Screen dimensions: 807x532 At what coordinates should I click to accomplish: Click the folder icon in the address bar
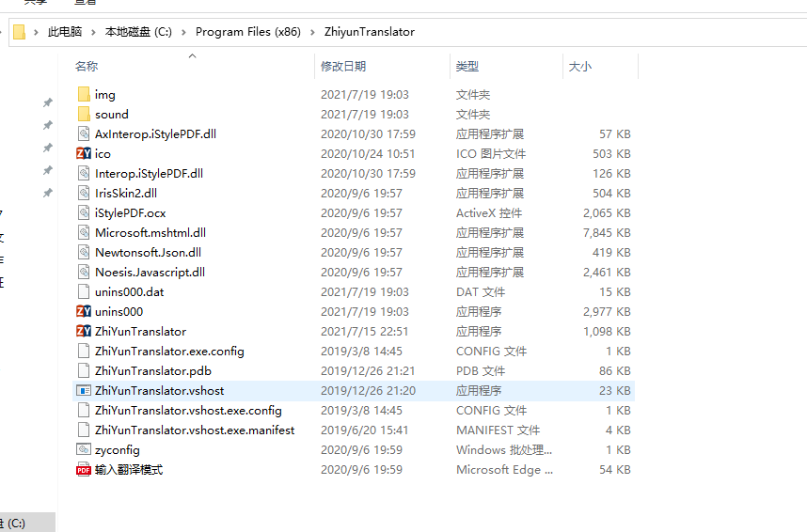tap(19, 32)
